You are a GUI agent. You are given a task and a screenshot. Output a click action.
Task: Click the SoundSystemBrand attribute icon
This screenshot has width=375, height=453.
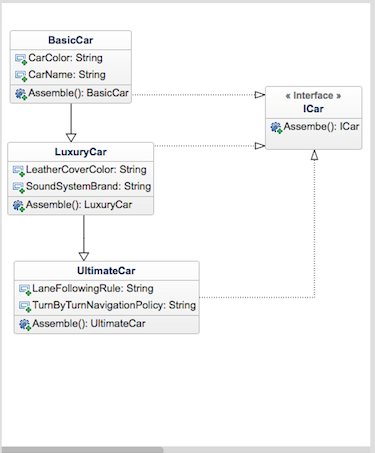click(18, 187)
